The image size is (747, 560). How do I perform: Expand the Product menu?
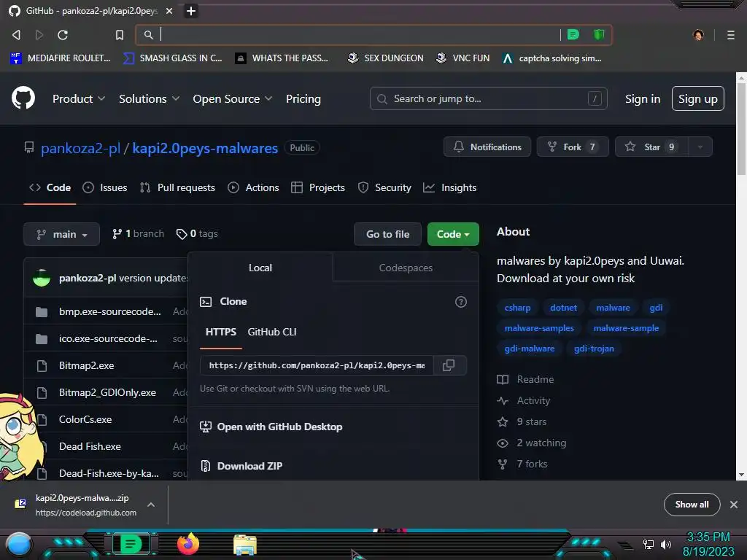[79, 98]
